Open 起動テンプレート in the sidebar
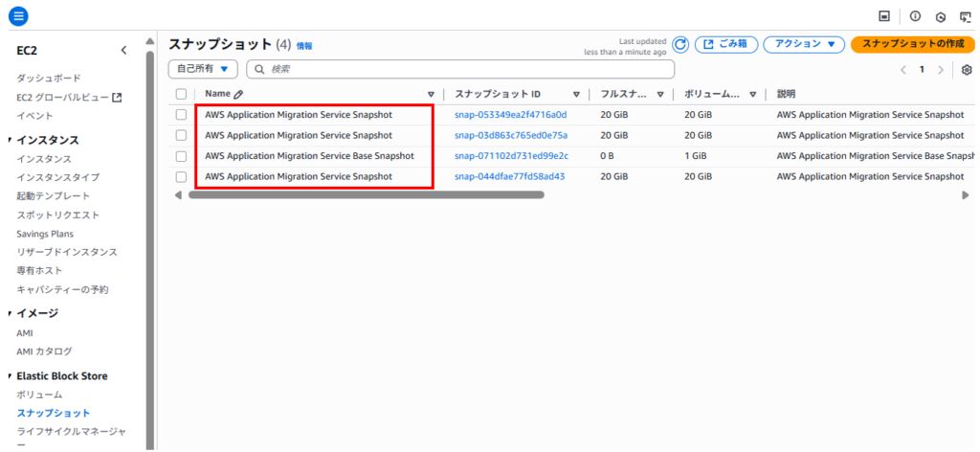 click(54, 195)
